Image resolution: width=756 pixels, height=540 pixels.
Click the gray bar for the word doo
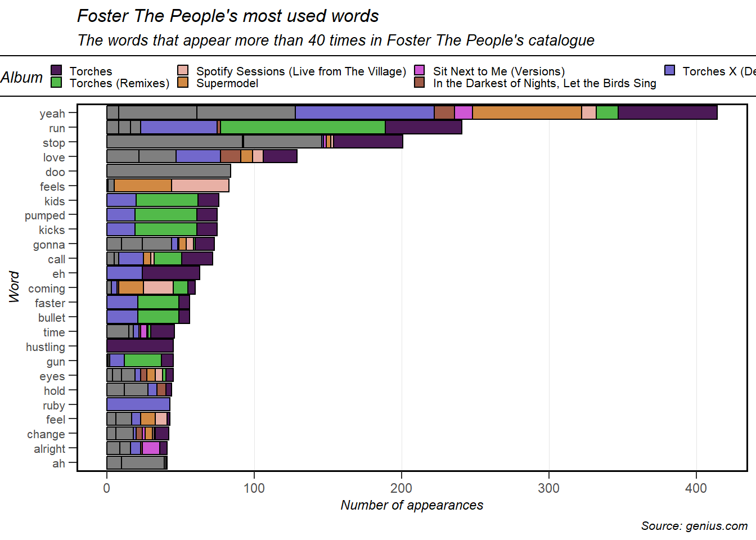169,171
